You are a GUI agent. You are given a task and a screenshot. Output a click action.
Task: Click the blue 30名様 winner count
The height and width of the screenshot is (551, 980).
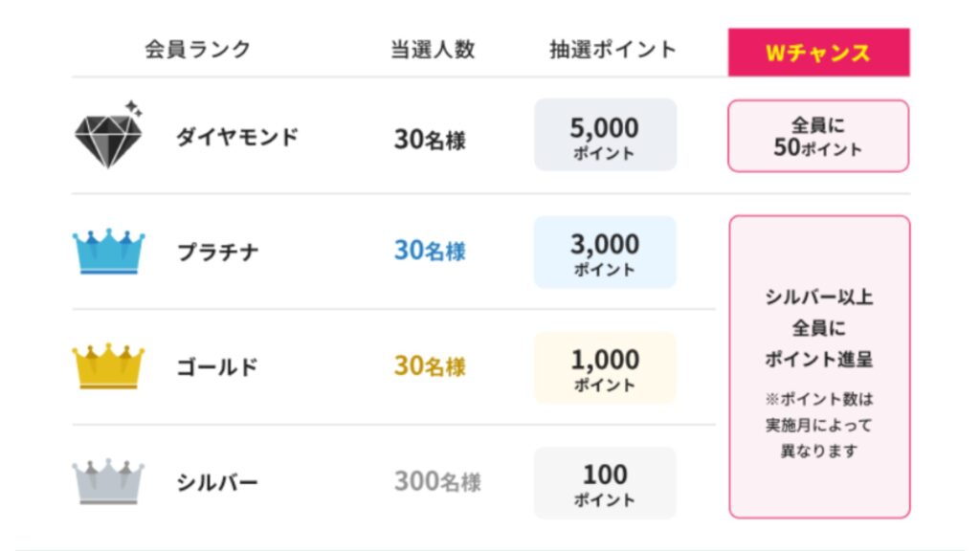click(430, 252)
